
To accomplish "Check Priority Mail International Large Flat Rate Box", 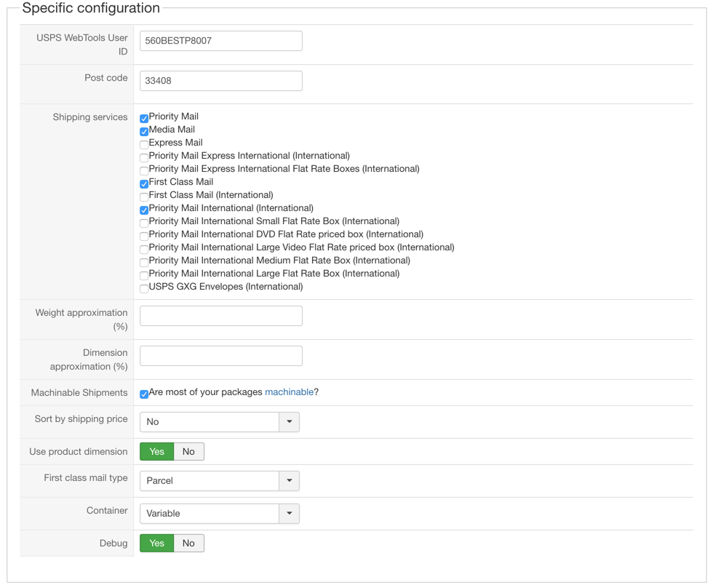I will [144, 275].
